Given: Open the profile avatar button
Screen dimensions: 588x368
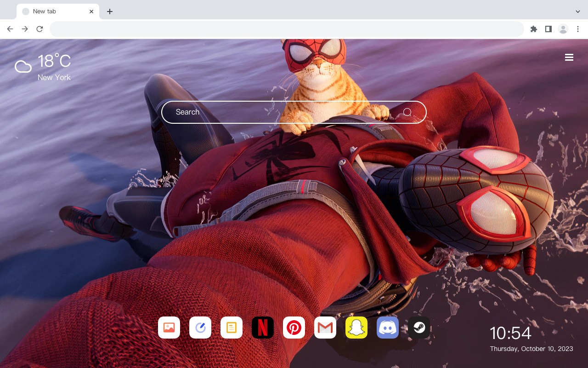Looking at the screenshot, I should [563, 29].
